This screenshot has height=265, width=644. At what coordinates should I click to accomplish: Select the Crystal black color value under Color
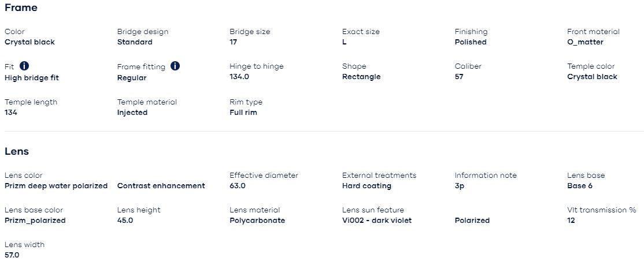pos(29,42)
